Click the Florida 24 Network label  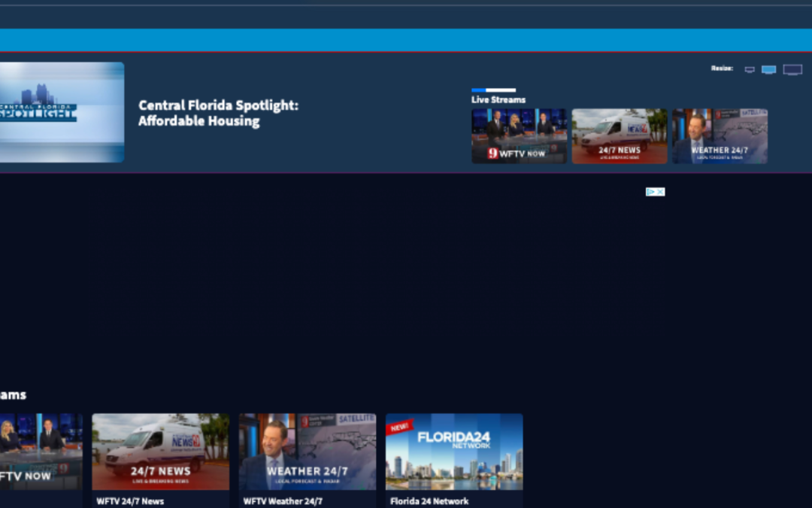[429, 501]
